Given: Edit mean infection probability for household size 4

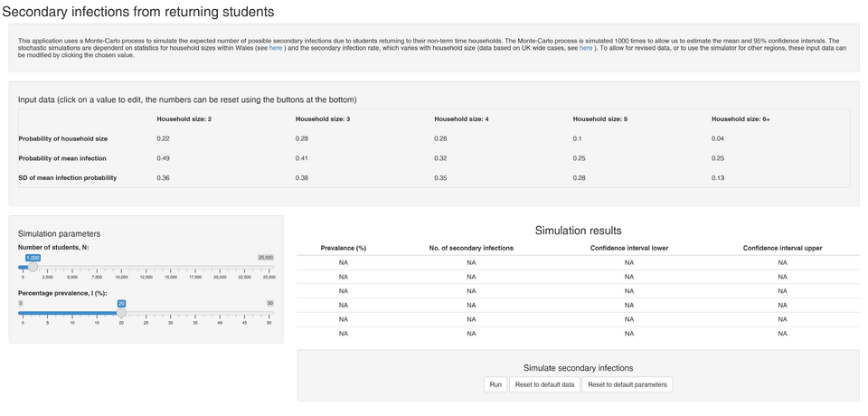Looking at the screenshot, I should [440, 158].
